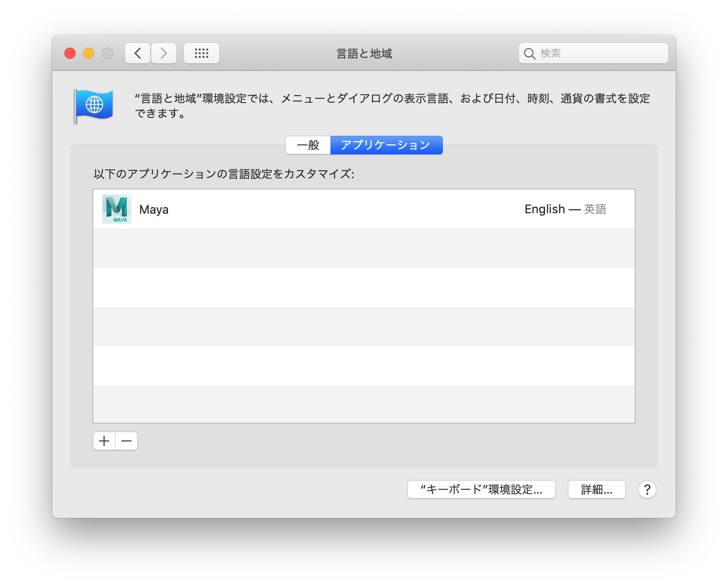
Task: Click the forward navigation arrow
Action: [163, 53]
